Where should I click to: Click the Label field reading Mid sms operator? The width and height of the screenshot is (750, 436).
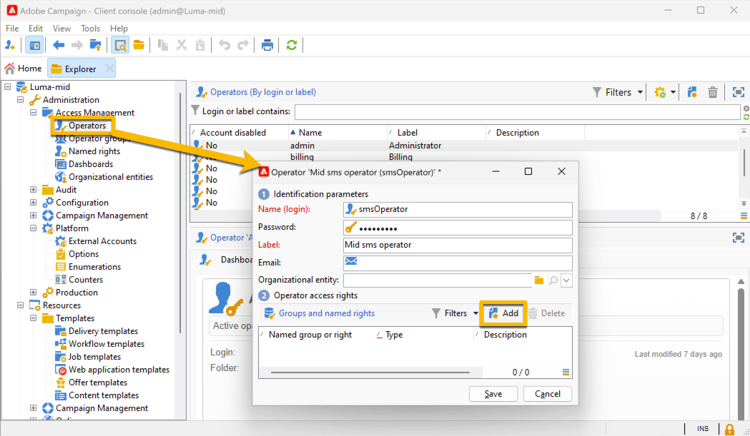(458, 245)
